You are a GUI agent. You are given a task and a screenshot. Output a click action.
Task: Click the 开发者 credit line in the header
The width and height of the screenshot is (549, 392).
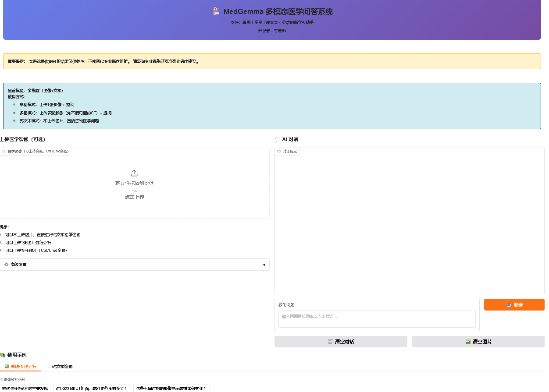click(272, 31)
